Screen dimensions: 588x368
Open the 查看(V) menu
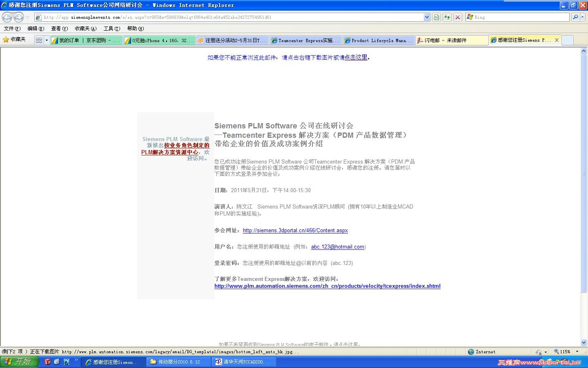tap(59, 29)
